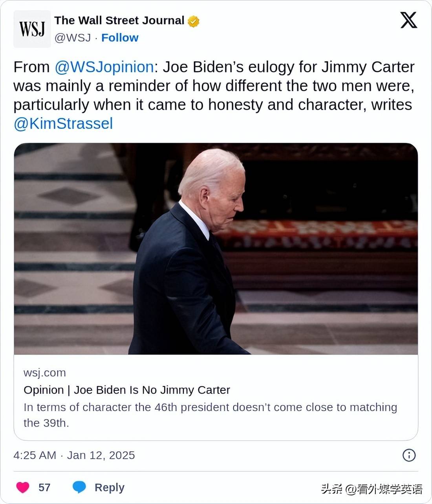Screen dimensions: 432x504
Task: Open headline "Joe Biden Is No Jimmy Carter"
Action: 127,390
